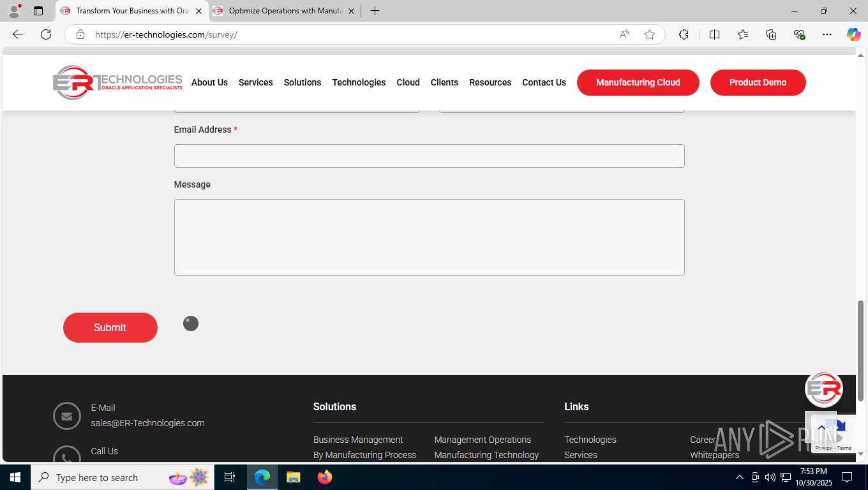
Task: Click Manufacturing Cloud button
Action: point(638,82)
